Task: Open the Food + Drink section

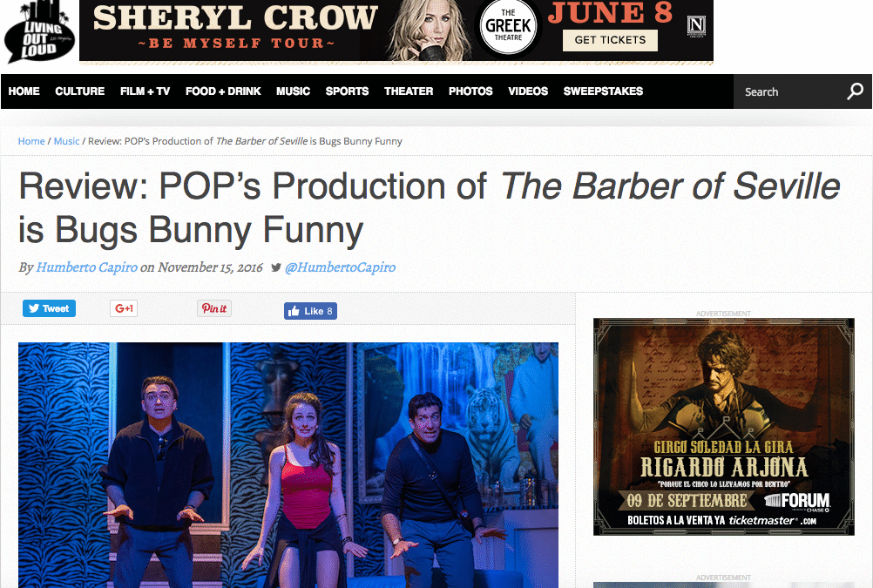Action: point(223,91)
